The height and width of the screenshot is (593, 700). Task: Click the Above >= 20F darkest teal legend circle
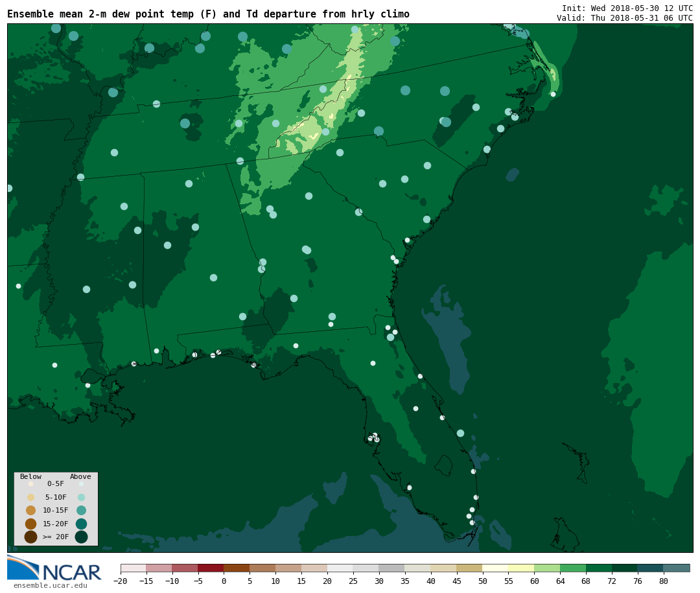81,537
